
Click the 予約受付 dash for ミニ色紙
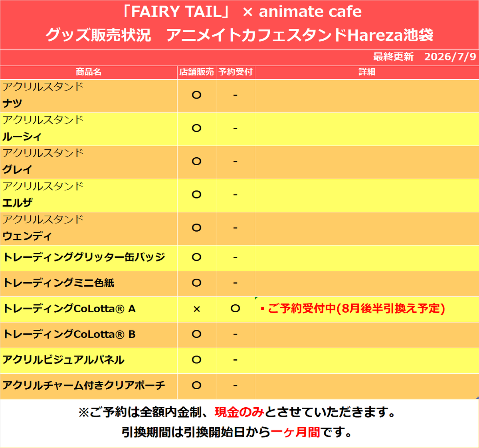(x=236, y=283)
